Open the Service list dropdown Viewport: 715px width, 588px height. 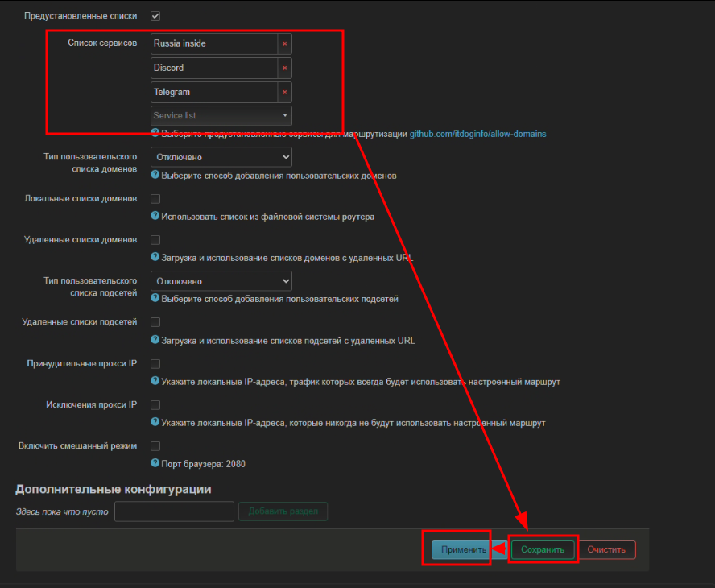[x=221, y=115]
